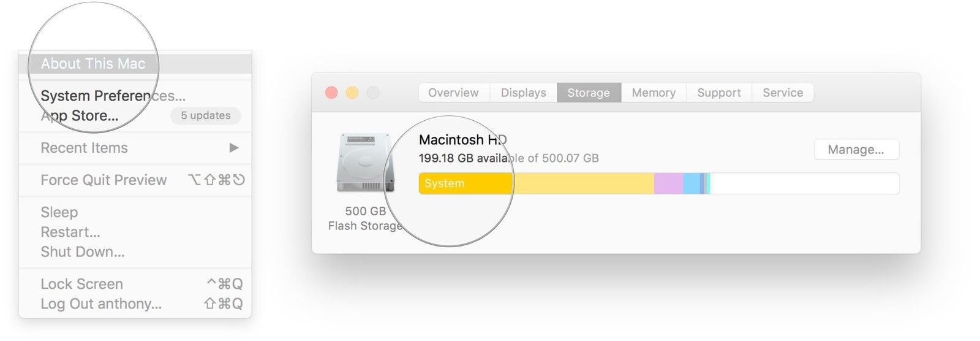
Task: Open App Store menu entry
Action: 80,116
